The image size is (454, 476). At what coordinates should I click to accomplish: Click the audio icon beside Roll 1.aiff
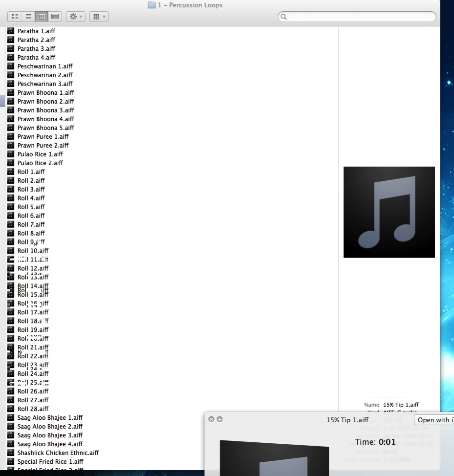click(x=11, y=172)
